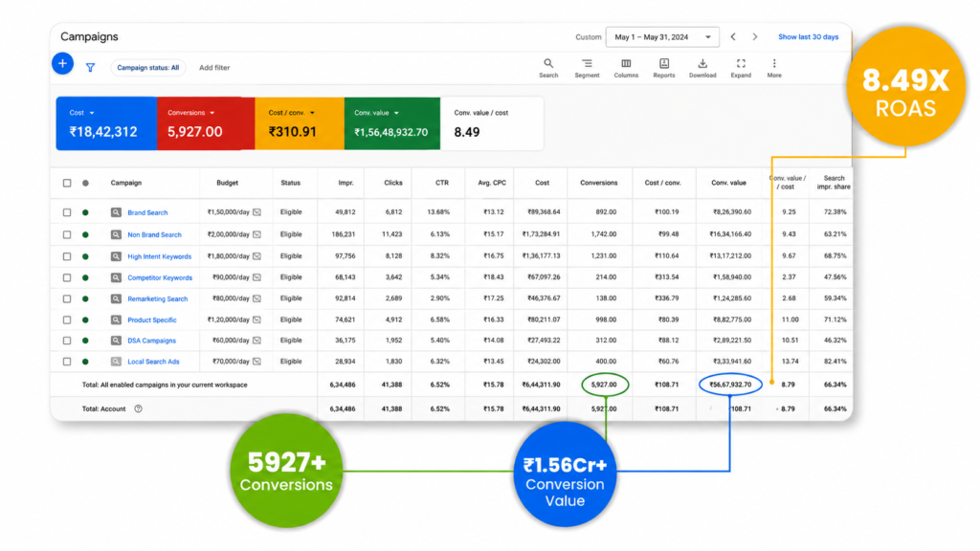Image resolution: width=980 pixels, height=551 pixels.
Task: Sort by the CTR column header
Action: [442, 183]
